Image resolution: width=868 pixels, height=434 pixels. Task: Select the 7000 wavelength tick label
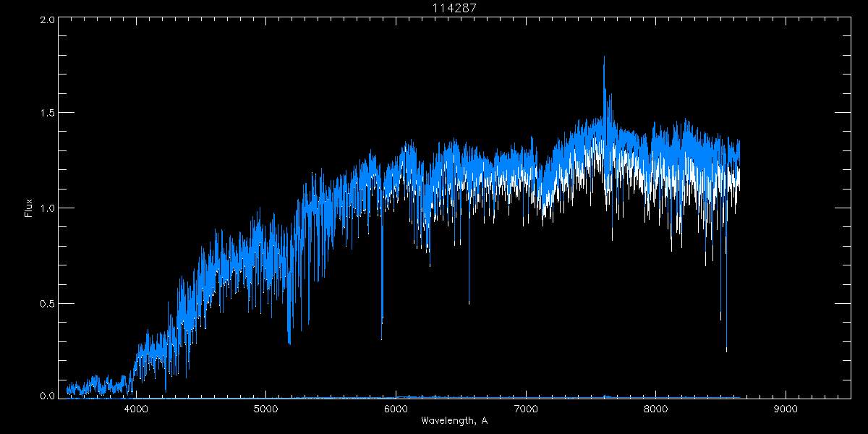tap(526, 409)
